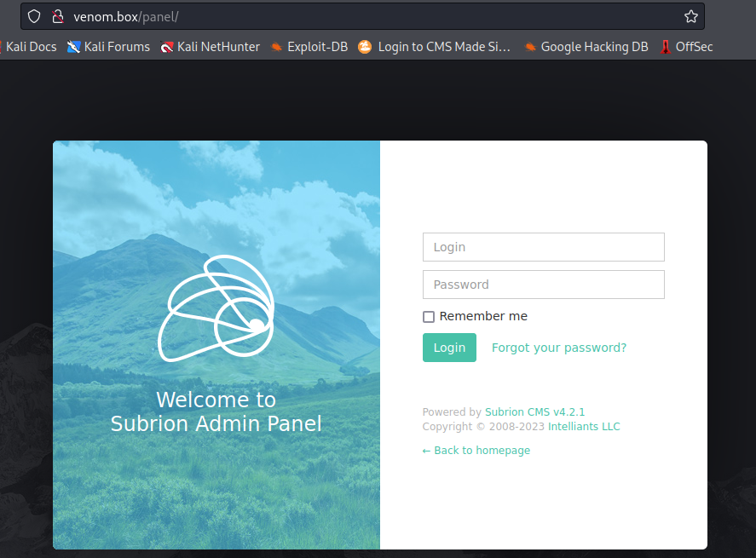Focus the venom.box/panel/ address bar
This screenshot has height=558, width=756.
[x=362, y=16]
